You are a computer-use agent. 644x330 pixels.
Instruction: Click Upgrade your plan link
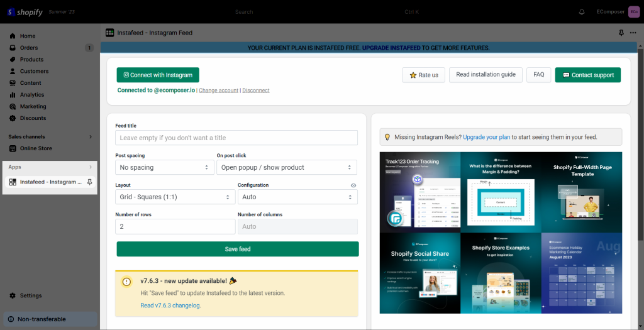pos(487,137)
